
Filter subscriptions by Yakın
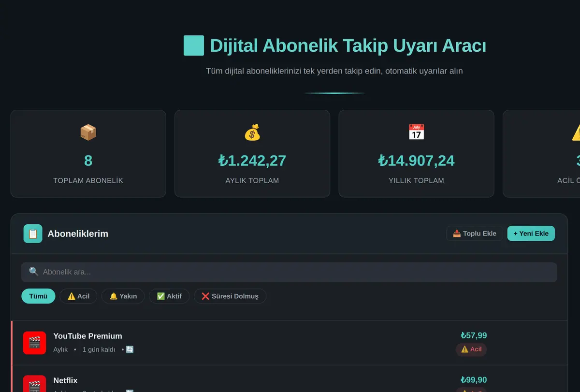point(123,296)
